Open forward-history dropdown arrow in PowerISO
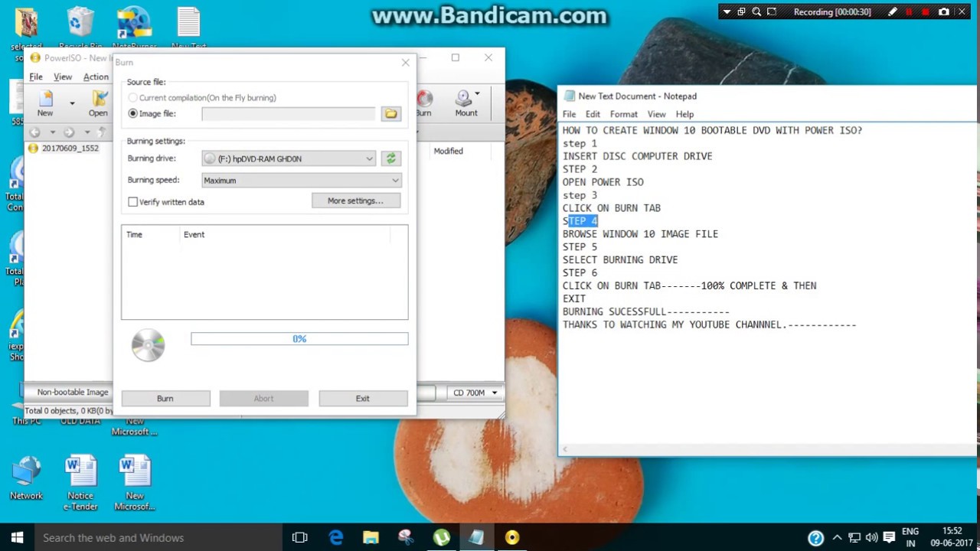The image size is (980, 551). point(87,132)
